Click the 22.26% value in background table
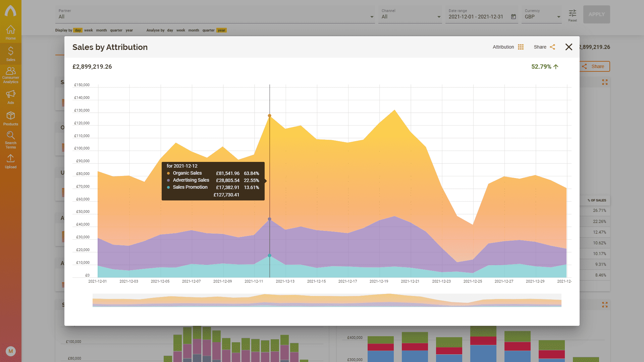This screenshot has width=644, height=362. point(599,222)
